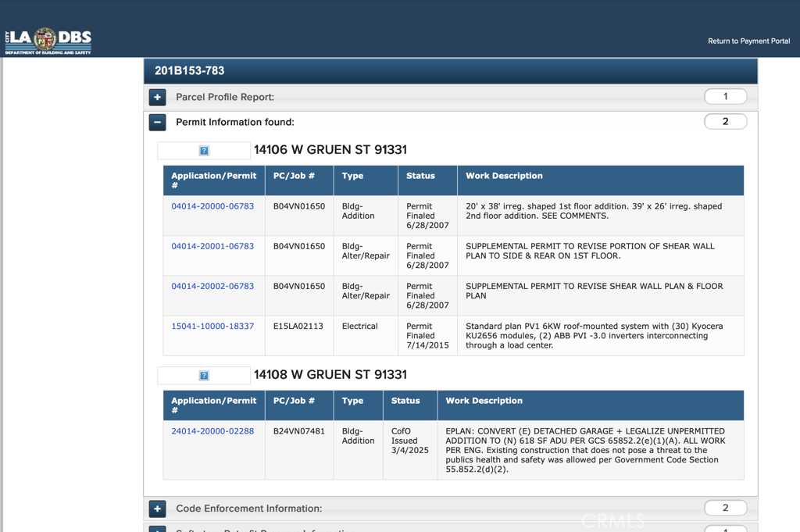Viewport: 800px width, 532px height.
Task: Expand the Code Enforcement Information section
Action: (x=158, y=509)
